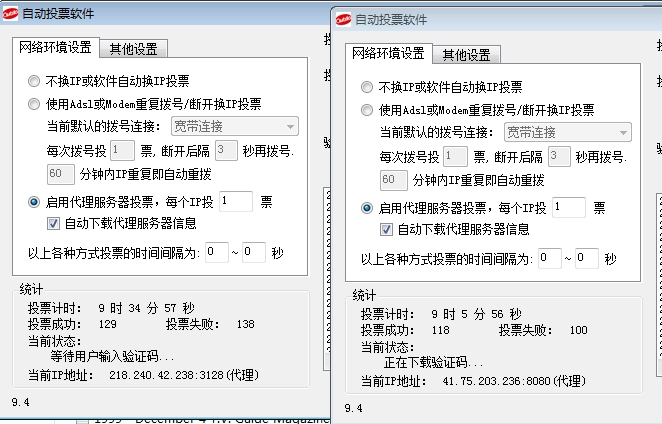
Task: Choose 使用Adsl或Modem重复拨号 radio in right window
Action: (367, 110)
